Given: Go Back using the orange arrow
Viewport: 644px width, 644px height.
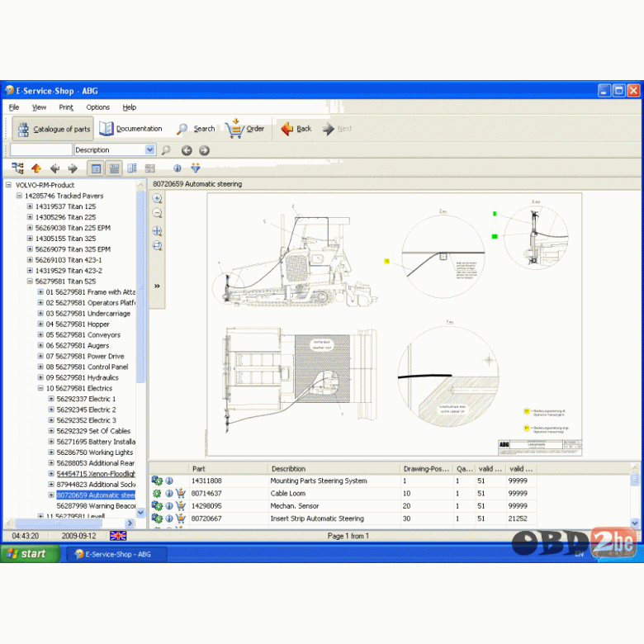Looking at the screenshot, I should tap(296, 129).
